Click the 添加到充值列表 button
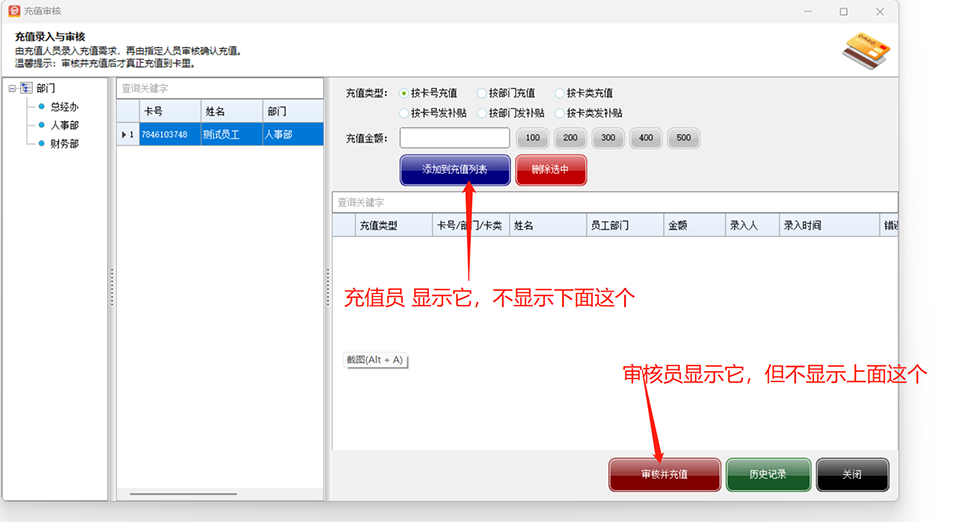 (x=455, y=170)
